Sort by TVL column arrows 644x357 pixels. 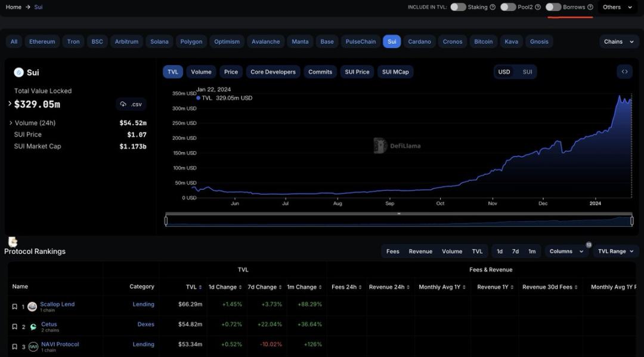point(200,287)
